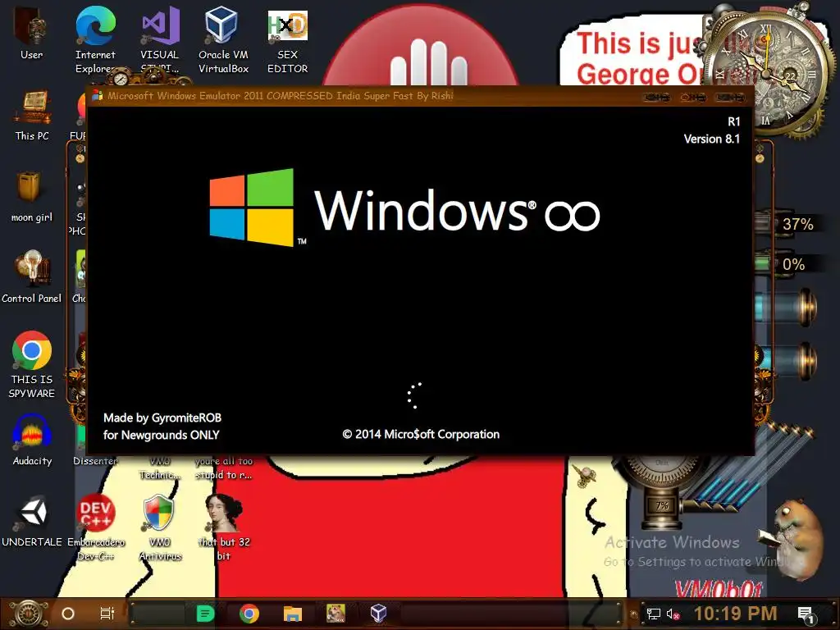
Task: Open the Visual Studio desktop shortcut
Action: pyautogui.click(x=160, y=39)
